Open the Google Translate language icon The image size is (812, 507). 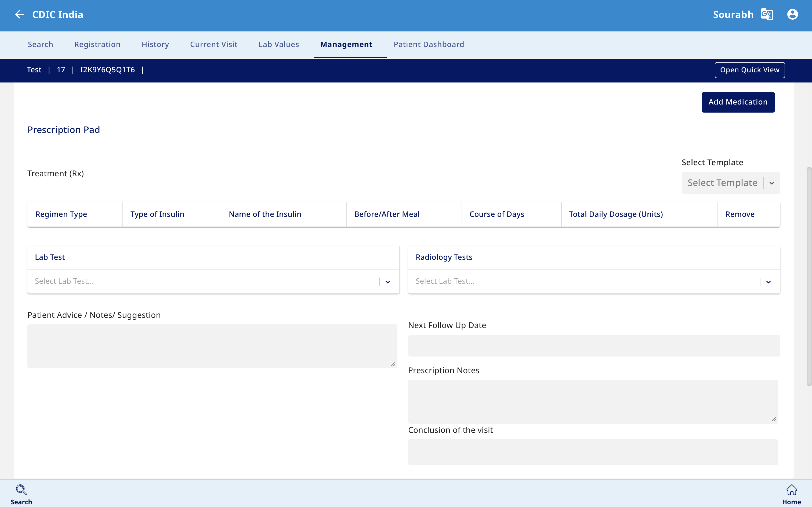767,15
